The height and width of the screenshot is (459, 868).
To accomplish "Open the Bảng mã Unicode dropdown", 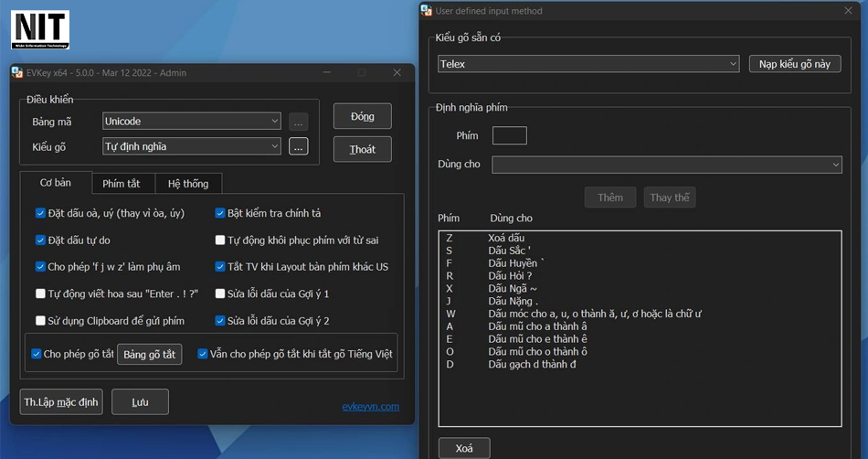I will coord(192,122).
